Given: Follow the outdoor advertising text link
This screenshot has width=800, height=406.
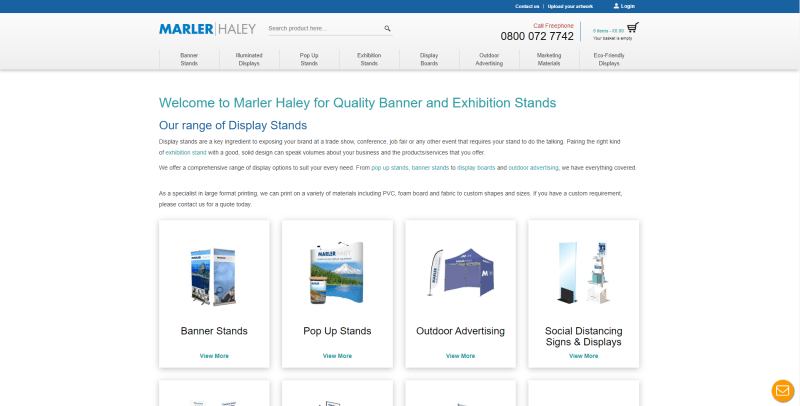Looking at the screenshot, I should click(x=533, y=168).
